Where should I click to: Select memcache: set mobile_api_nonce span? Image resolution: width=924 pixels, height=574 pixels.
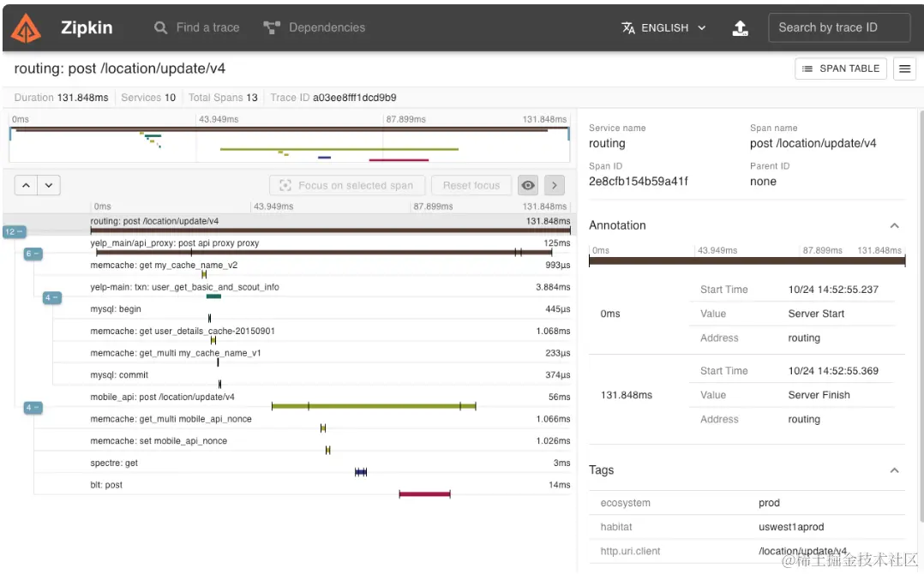click(x=330, y=445)
